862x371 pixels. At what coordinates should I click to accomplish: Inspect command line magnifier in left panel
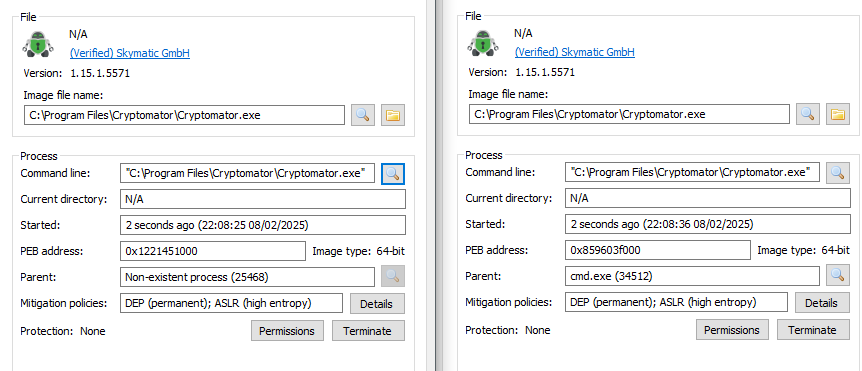[x=393, y=174]
